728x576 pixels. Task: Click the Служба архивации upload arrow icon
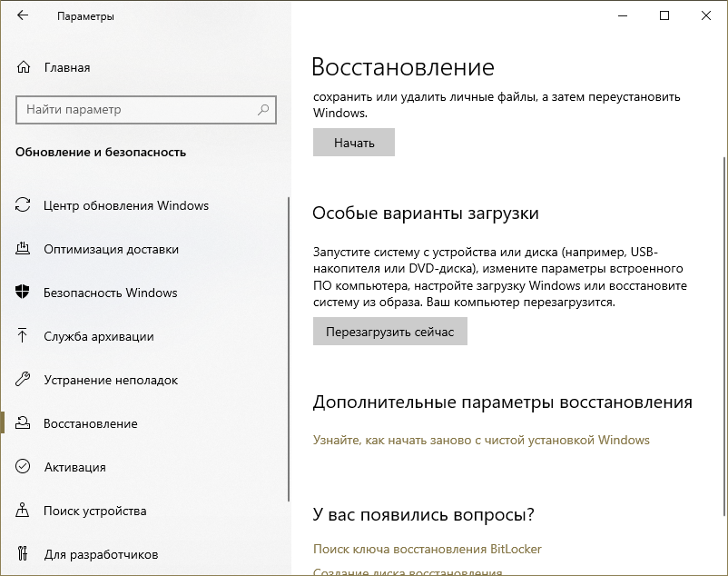[x=24, y=336]
